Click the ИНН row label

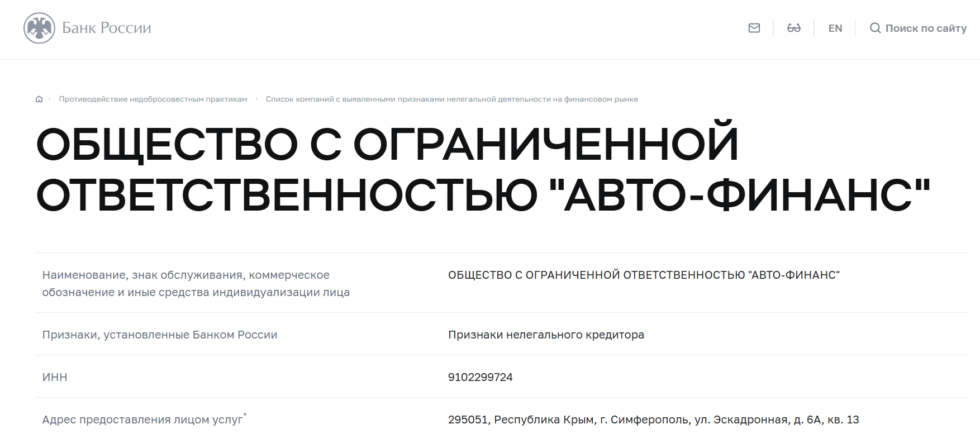[55, 377]
